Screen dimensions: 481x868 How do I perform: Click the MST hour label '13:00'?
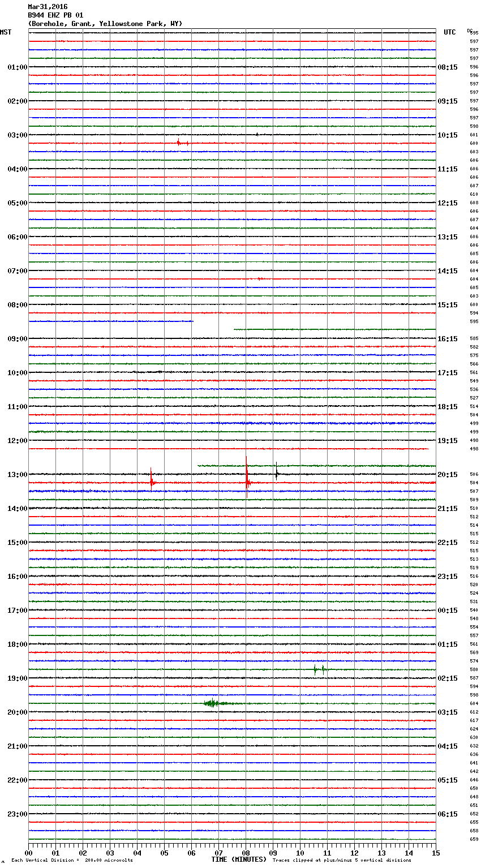click(x=18, y=475)
